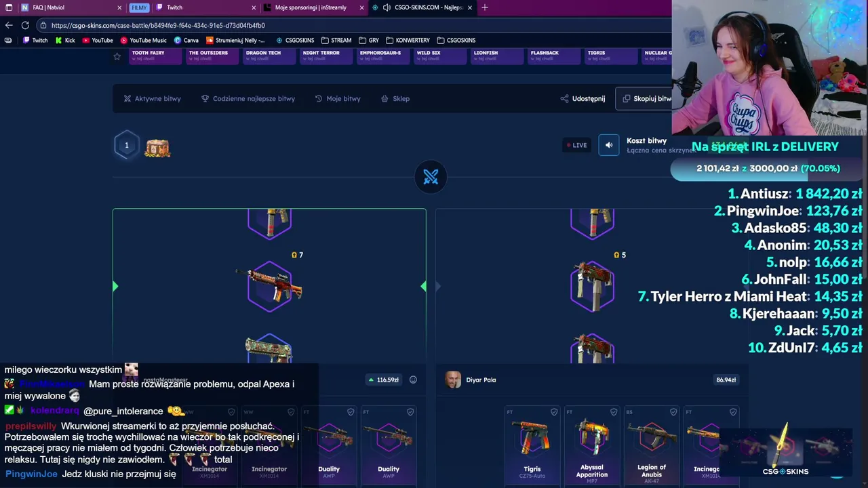The image size is (868, 488).
Task: Favorite the ticker with the star icon
Action: tap(117, 56)
